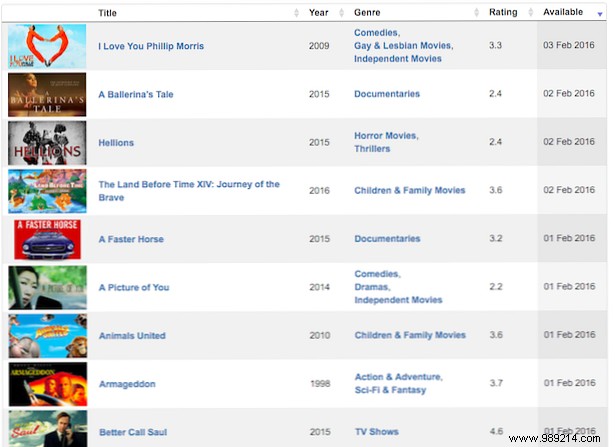This screenshot has width=615, height=447.
Task: Open A Ballerina's Tale title link
Action: (x=135, y=95)
